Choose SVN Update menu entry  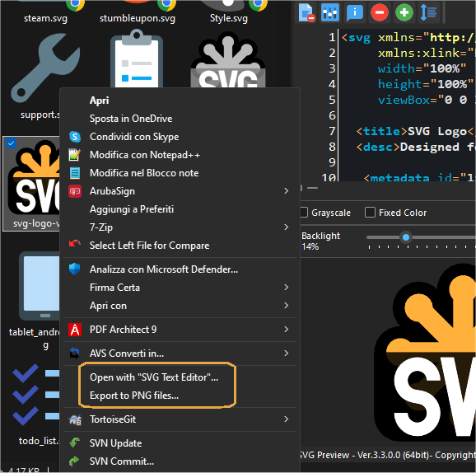click(x=180, y=443)
